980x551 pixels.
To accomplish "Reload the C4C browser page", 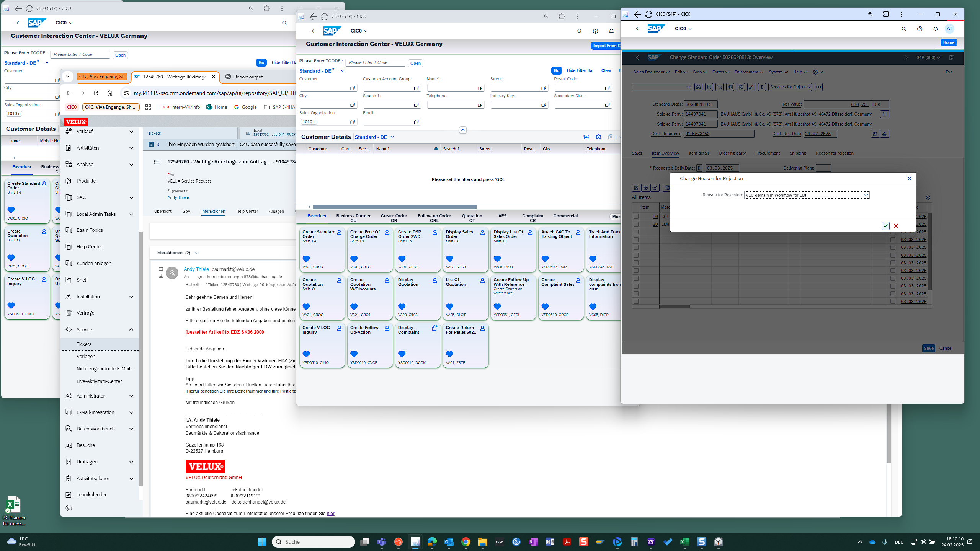I will (96, 93).
